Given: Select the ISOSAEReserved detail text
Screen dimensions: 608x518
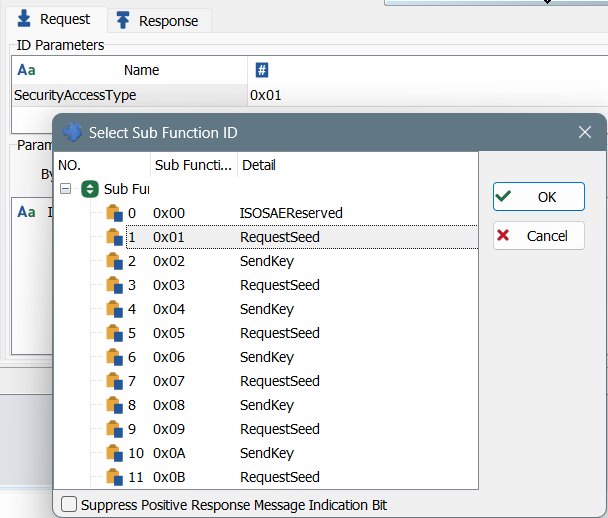Looking at the screenshot, I should pyautogui.click(x=291, y=213).
